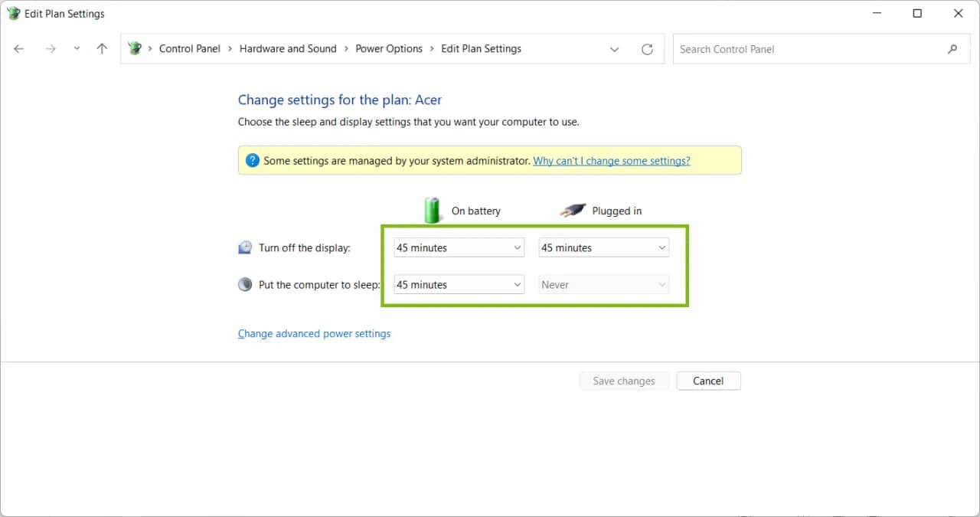Viewport: 980px width, 517px height.
Task: Click the battery icon above the On battery column
Action: (x=432, y=209)
